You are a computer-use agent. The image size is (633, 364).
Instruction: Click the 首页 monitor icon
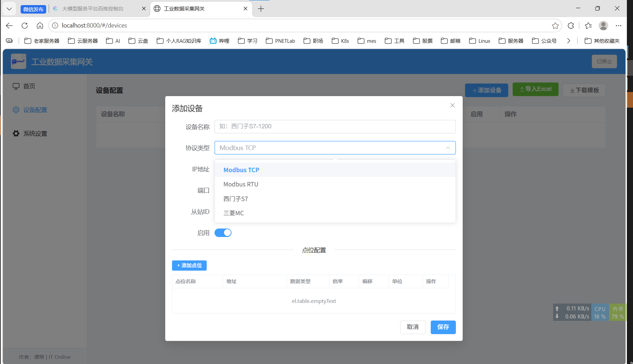coord(16,86)
